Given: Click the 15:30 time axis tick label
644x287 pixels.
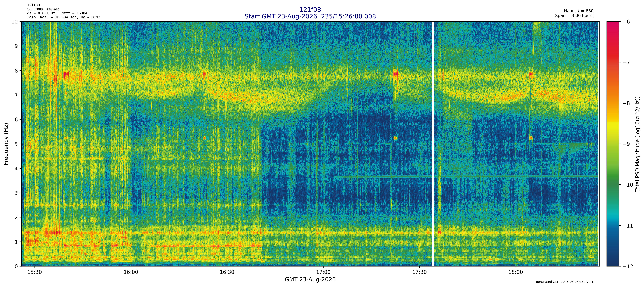Looking at the screenshot, I should pyautogui.click(x=35, y=272).
